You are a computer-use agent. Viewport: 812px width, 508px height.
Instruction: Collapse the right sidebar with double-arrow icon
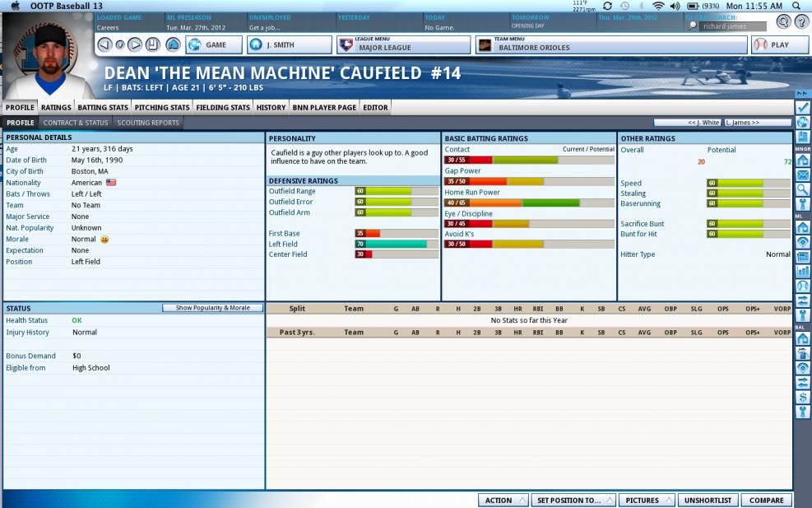(803, 94)
